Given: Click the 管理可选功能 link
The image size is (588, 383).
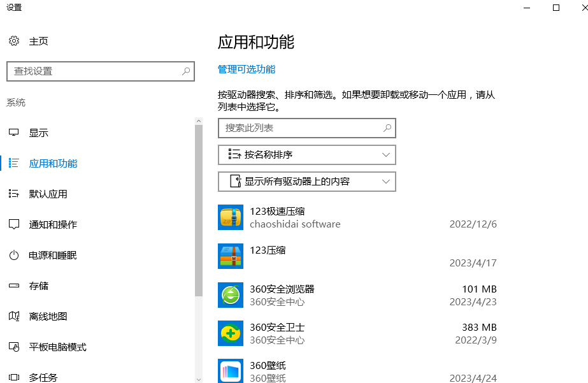Looking at the screenshot, I should [247, 69].
